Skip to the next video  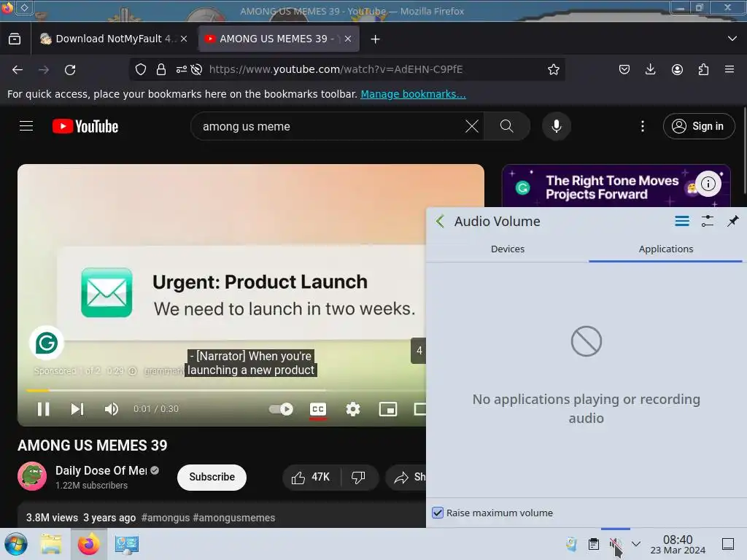click(x=77, y=409)
